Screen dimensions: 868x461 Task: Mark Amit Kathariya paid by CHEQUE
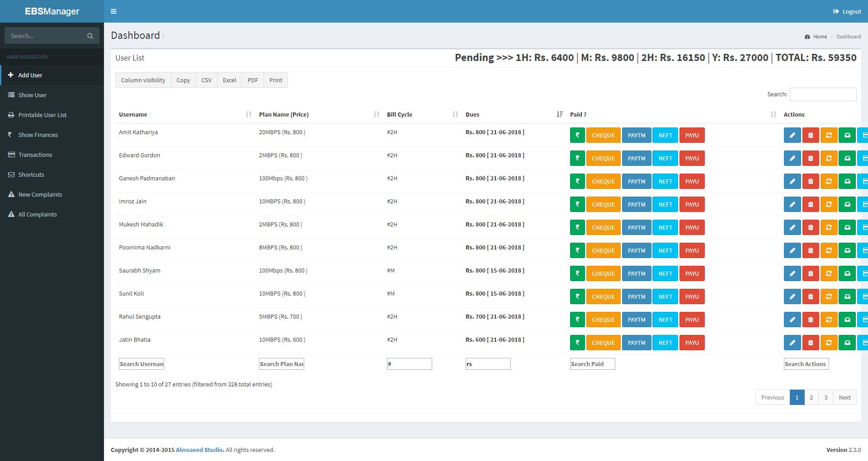point(603,135)
